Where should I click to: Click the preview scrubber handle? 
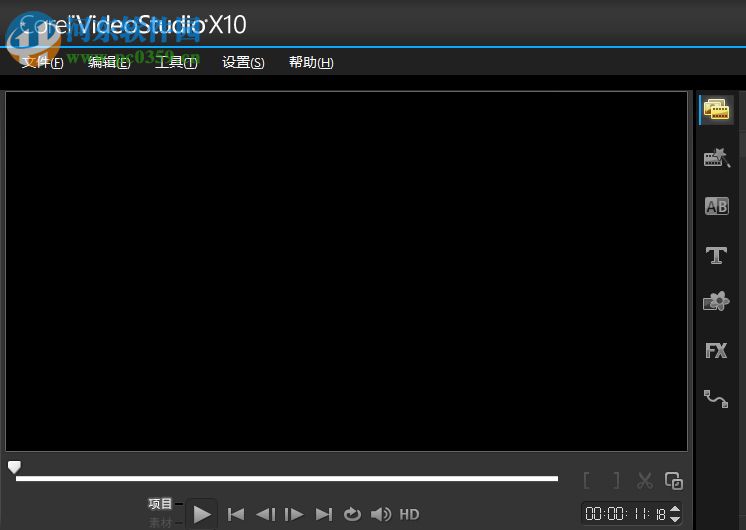coord(14,467)
